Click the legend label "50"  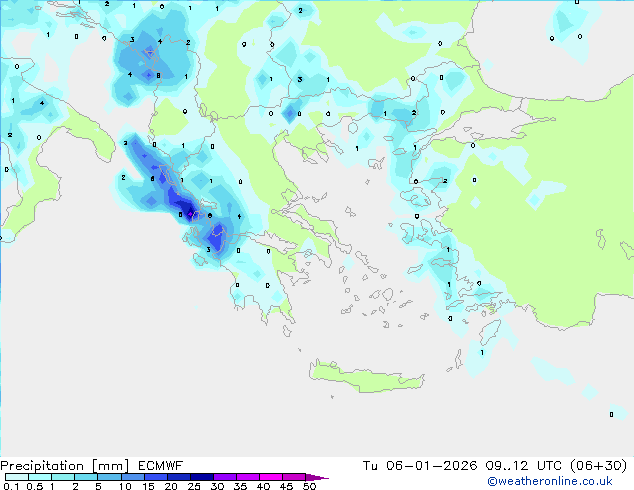[310, 486]
